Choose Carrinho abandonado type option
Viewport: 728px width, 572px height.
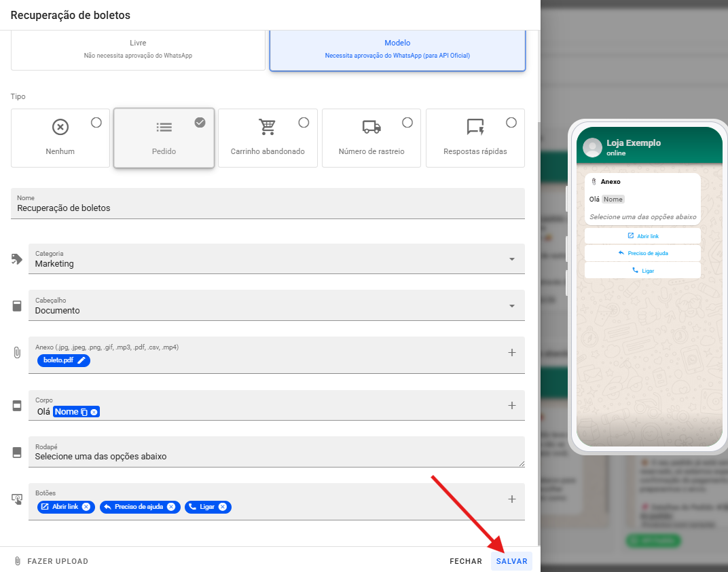[x=304, y=123]
